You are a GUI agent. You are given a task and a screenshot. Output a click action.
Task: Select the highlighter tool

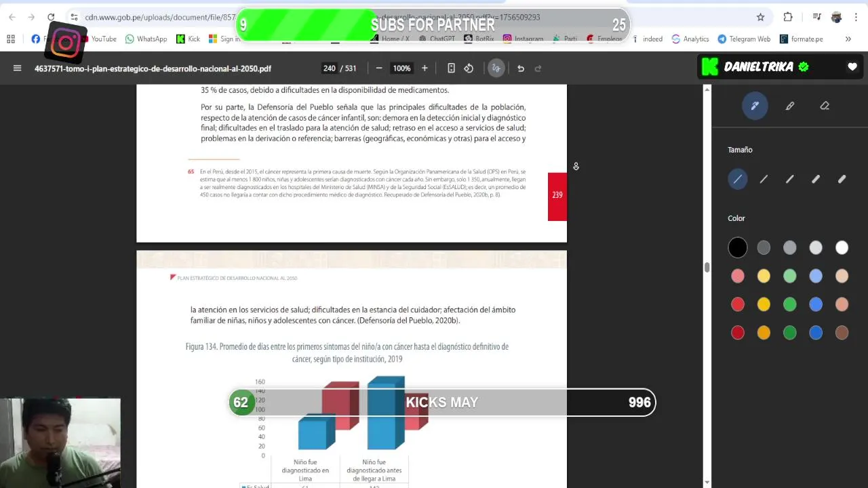tap(790, 106)
